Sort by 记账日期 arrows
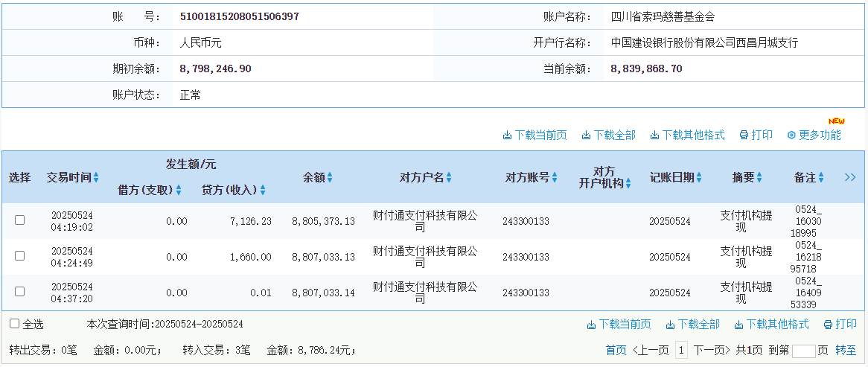Screen dimensions: 868x367 [699, 178]
